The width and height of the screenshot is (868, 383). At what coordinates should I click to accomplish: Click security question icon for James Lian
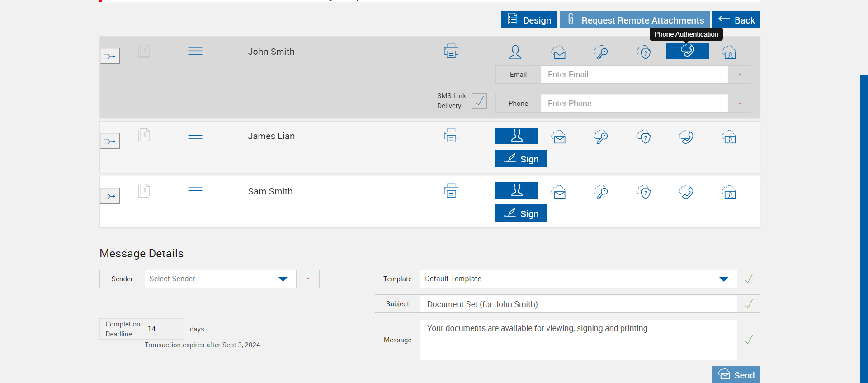(643, 137)
